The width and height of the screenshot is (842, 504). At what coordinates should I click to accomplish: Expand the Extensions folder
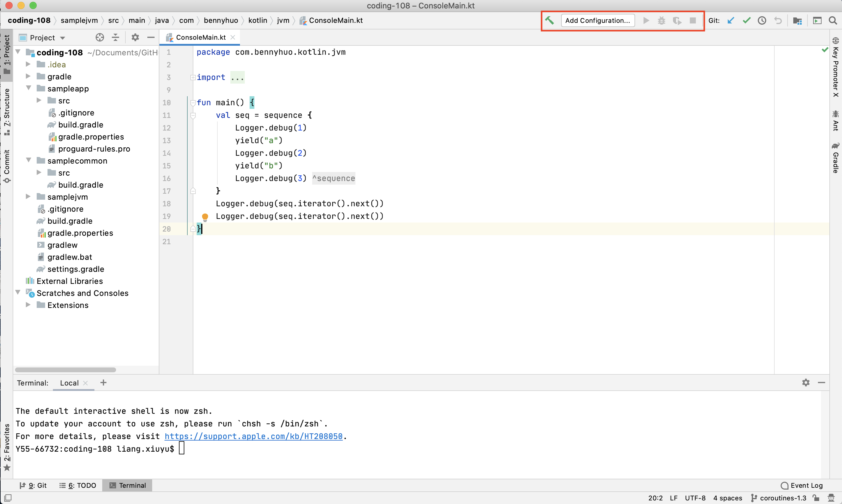(29, 305)
